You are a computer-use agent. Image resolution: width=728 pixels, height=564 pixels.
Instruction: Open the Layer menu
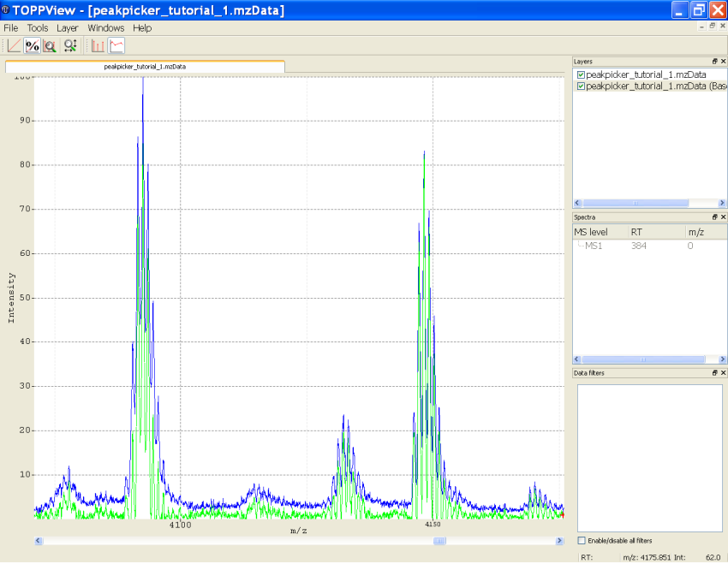[x=67, y=27]
